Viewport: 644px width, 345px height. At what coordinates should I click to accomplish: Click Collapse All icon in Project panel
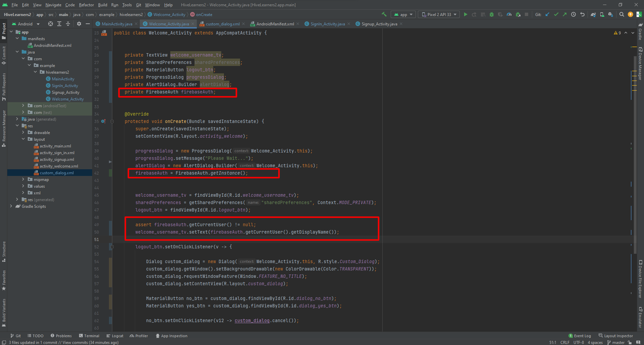[x=68, y=24]
